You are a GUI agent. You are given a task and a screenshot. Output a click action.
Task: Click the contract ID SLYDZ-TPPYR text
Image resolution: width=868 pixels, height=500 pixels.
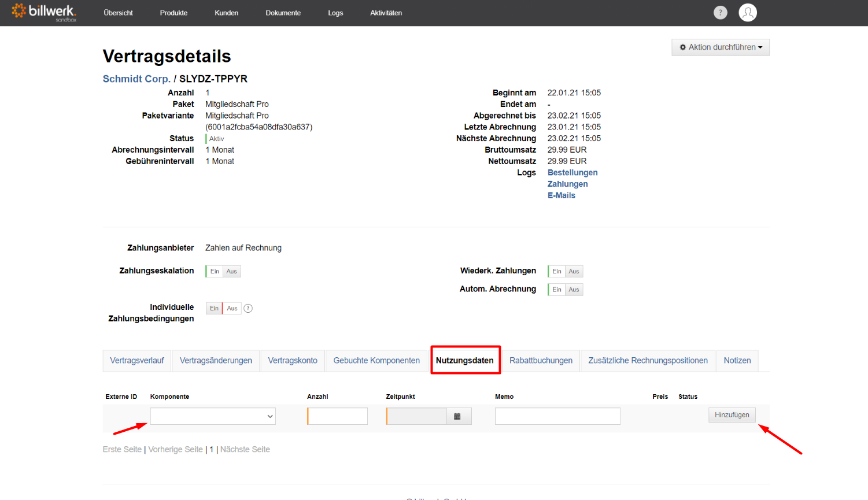[x=213, y=79]
